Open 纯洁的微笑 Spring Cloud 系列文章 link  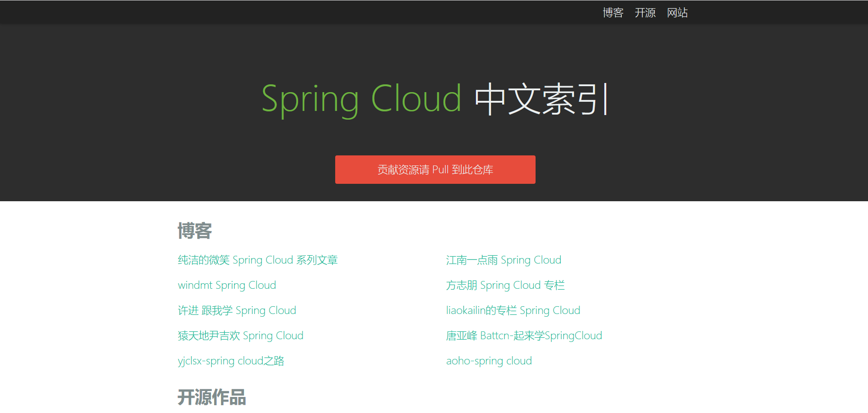[x=258, y=260]
